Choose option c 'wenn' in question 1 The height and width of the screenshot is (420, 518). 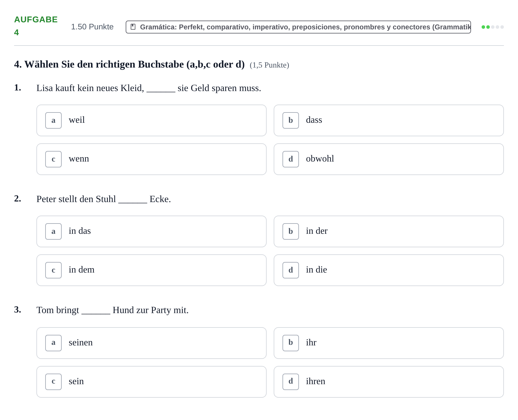click(152, 159)
